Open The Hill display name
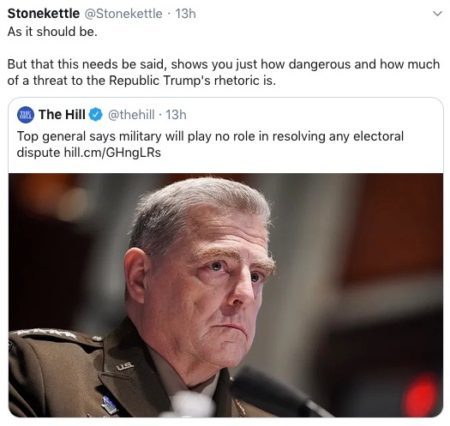The height and width of the screenshot is (426, 450). (62, 115)
